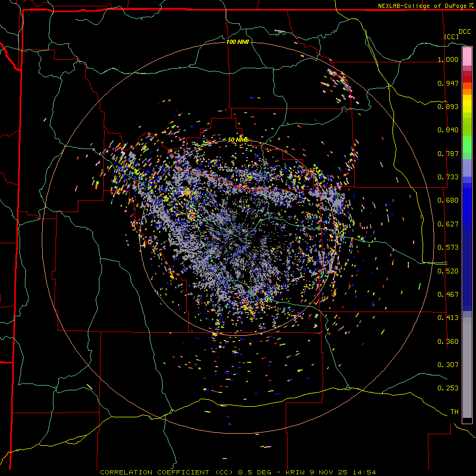
Task: Click the 9 NOV 25 date text
Action: tap(329, 472)
